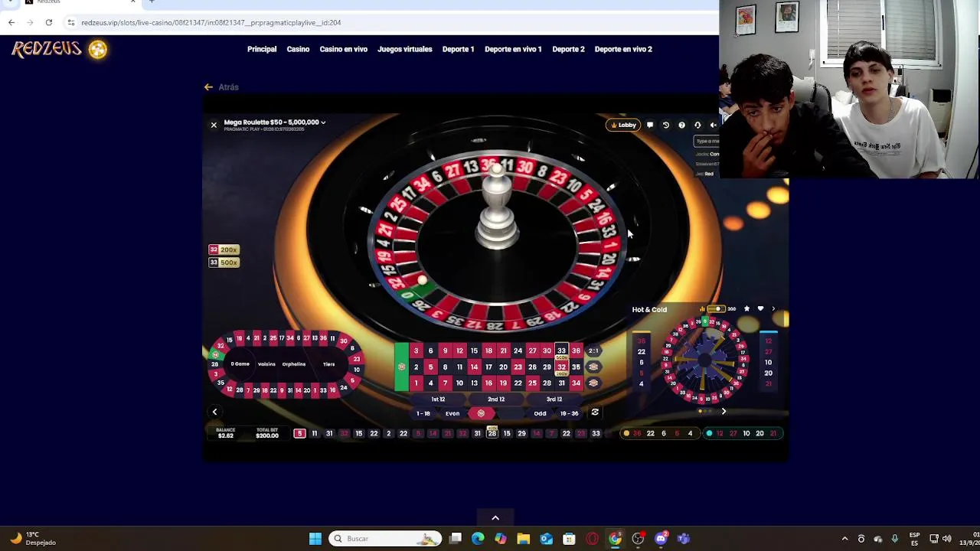This screenshot has width=980, height=551.
Task: Show hidden system tray icons
Action: [x=844, y=539]
